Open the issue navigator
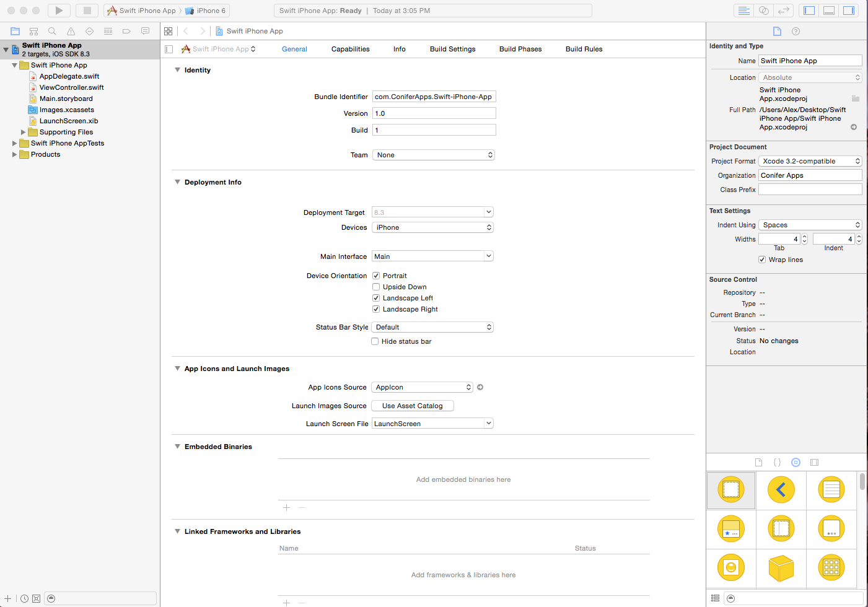The image size is (868, 607). pos(71,31)
